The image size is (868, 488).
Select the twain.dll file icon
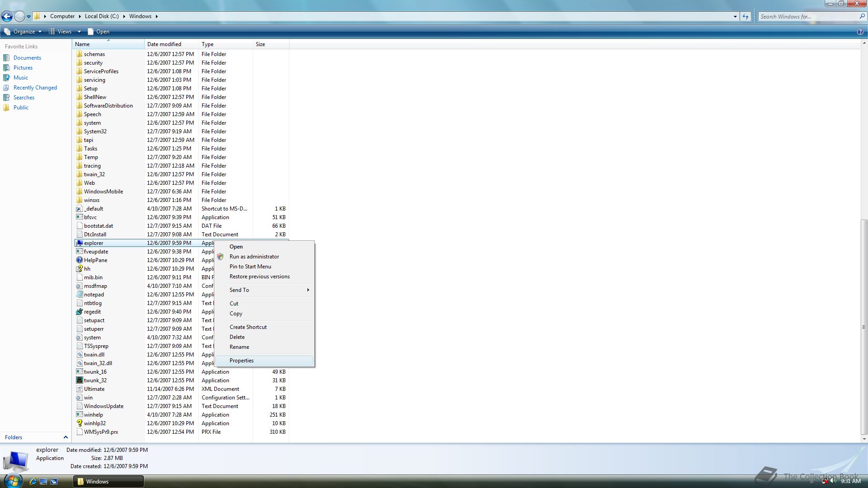pyautogui.click(x=79, y=355)
